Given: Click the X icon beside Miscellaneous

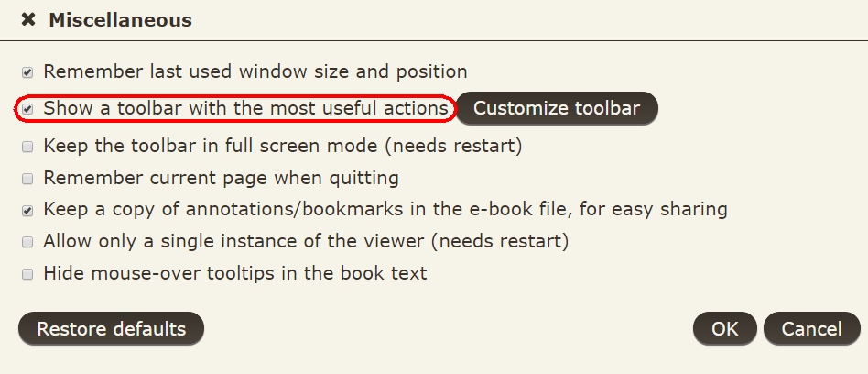Looking at the screenshot, I should pos(28,20).
